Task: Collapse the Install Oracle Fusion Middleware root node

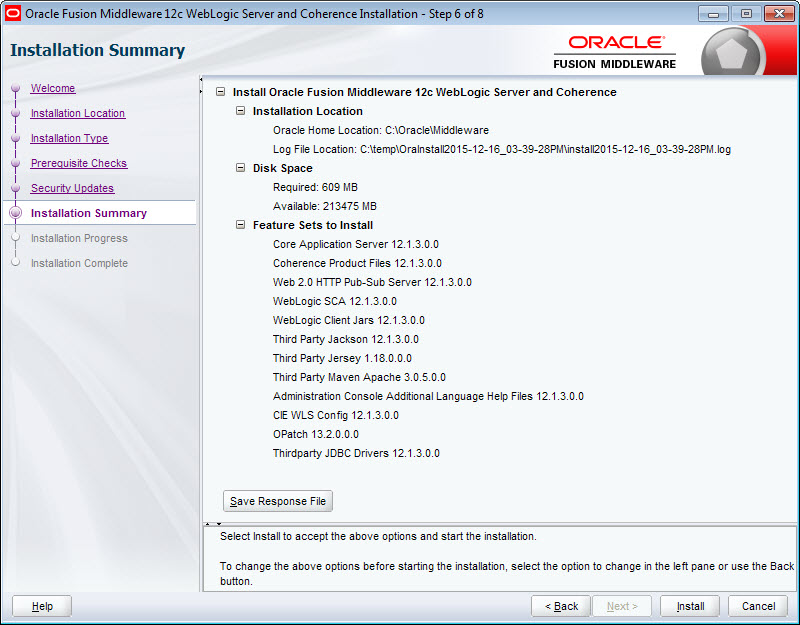Action: click(220, 92)
